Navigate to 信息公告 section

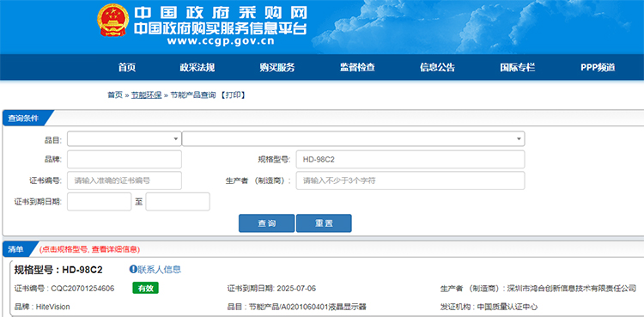point(437,67)
